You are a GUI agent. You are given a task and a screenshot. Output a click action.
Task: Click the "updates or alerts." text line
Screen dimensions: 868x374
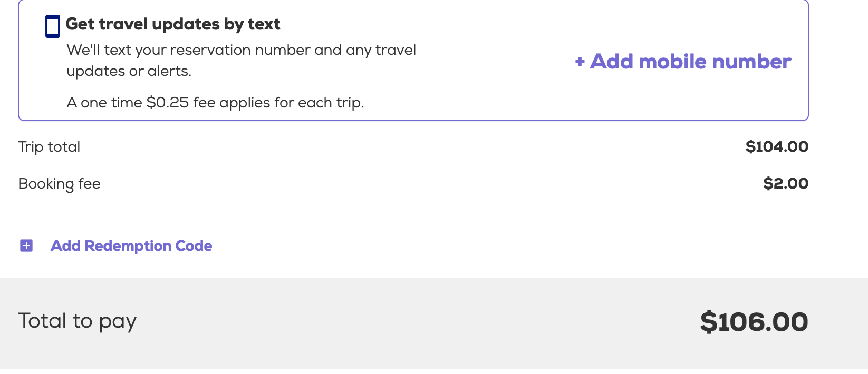tap(129, 71)
